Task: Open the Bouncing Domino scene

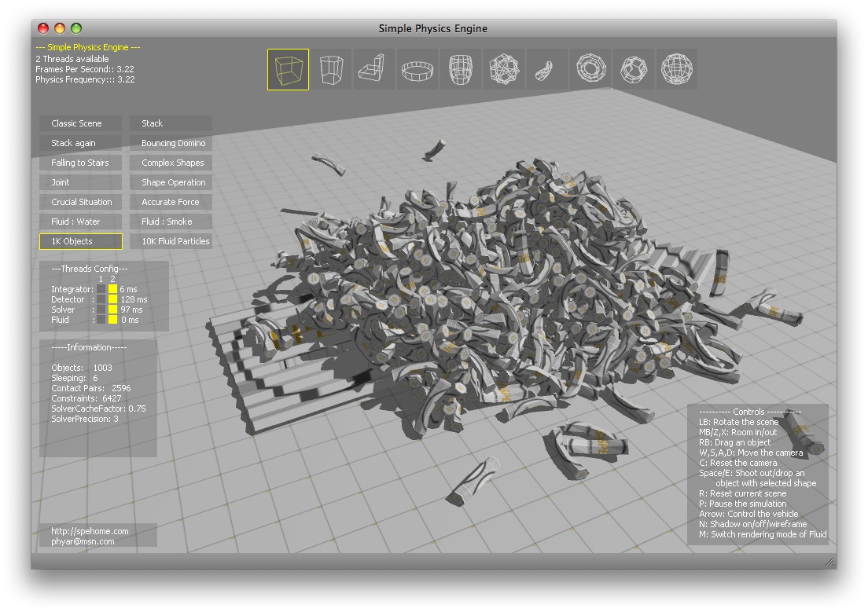Action: coord(171,143)
